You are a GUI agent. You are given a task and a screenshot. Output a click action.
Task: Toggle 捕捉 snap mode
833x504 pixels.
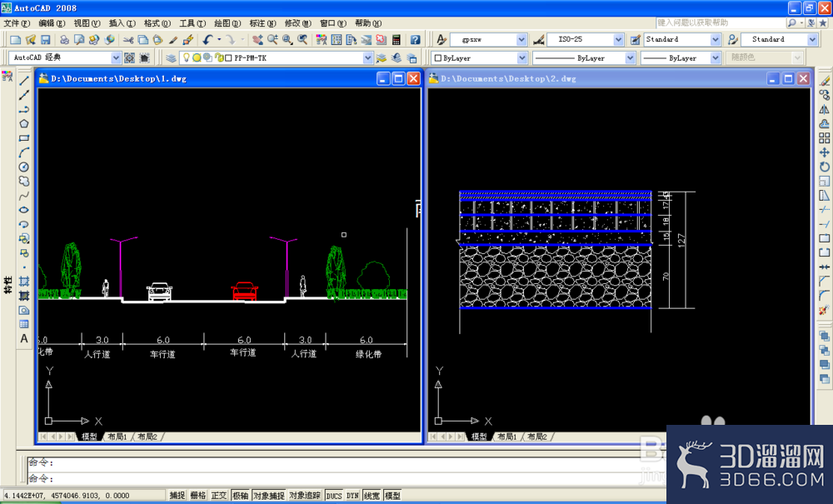tap(177, 496)
